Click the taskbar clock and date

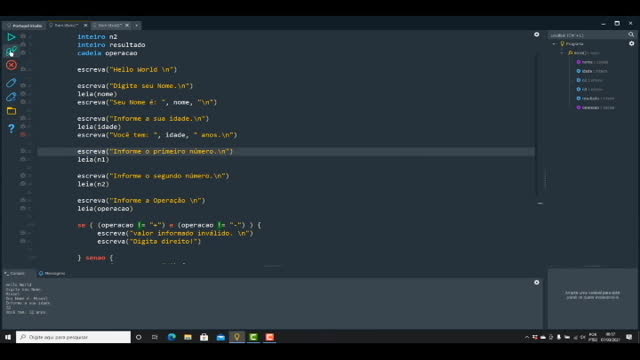tap(610, 337)
